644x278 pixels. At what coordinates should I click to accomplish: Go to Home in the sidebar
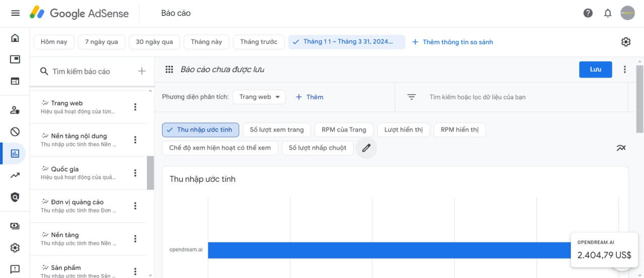pyautogui.click(x=15, y=38)
